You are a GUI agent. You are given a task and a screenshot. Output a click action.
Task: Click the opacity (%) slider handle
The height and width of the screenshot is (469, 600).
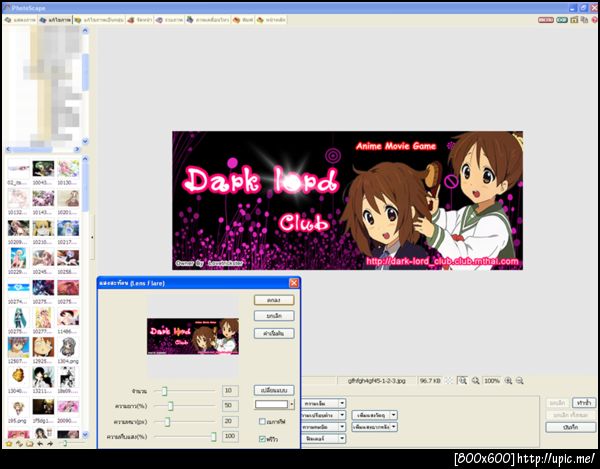(x=214, y=436)
